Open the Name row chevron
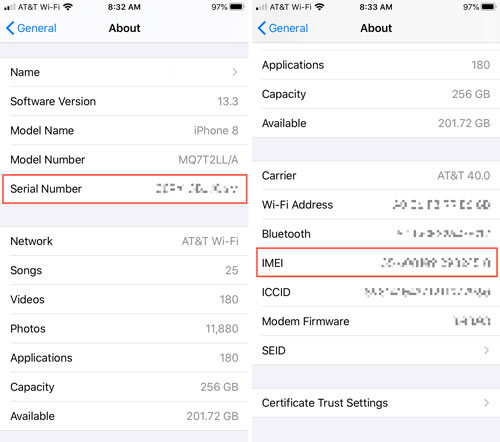Screen dimensions: 500x442 [x=235, y=72]
